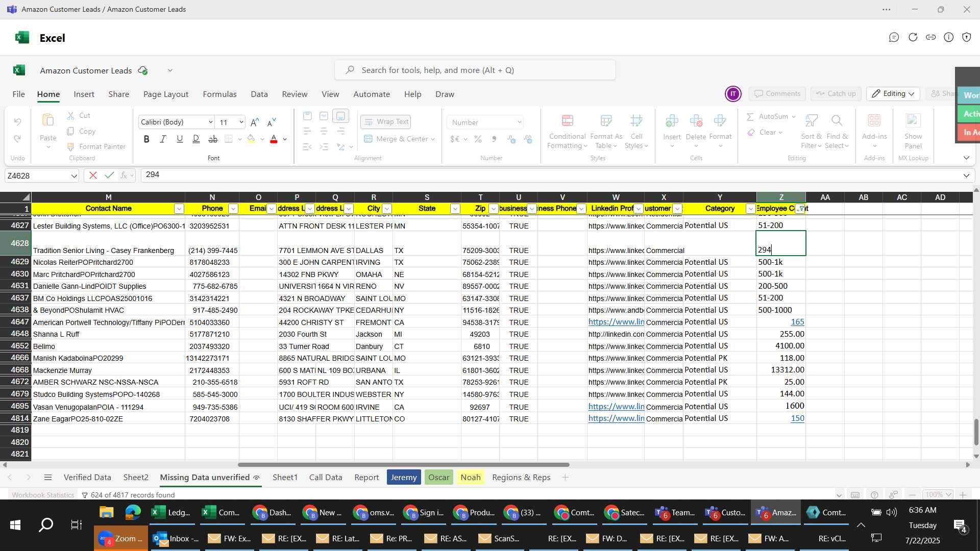Image resolution: width=980 pixels, height=551 pixels.
Task: Open the LinkedIn link in row 4647
Action: (x=616, y=322)
